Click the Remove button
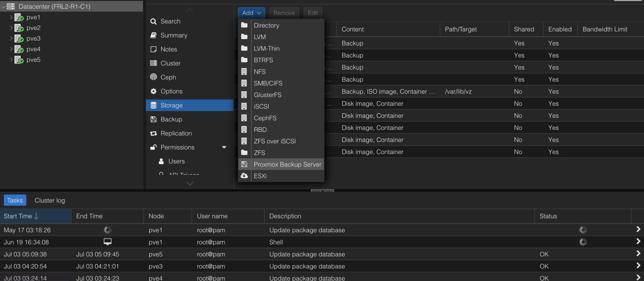644x281 pixels. pos(284,13)
